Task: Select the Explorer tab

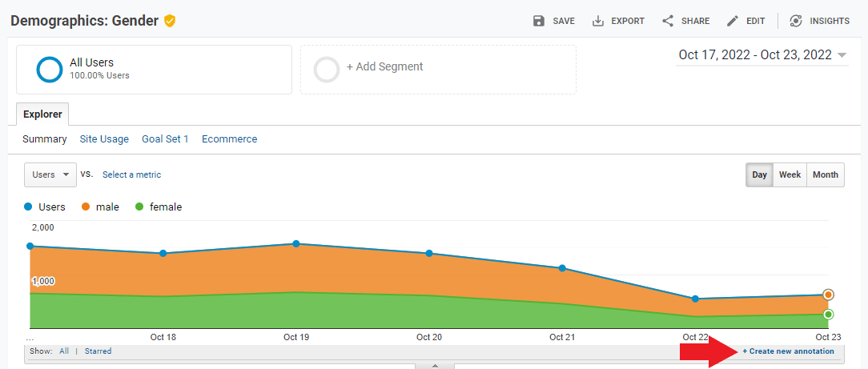Action: click(42, 114)
